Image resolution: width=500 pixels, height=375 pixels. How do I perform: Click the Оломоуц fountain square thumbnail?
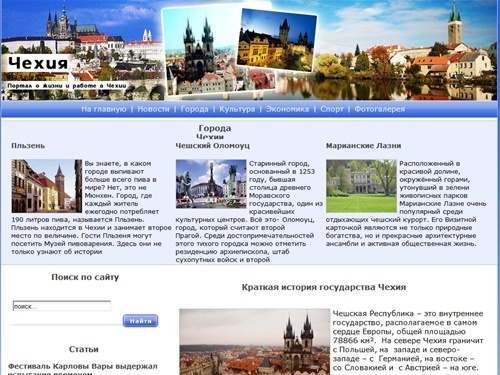(211, 184)
